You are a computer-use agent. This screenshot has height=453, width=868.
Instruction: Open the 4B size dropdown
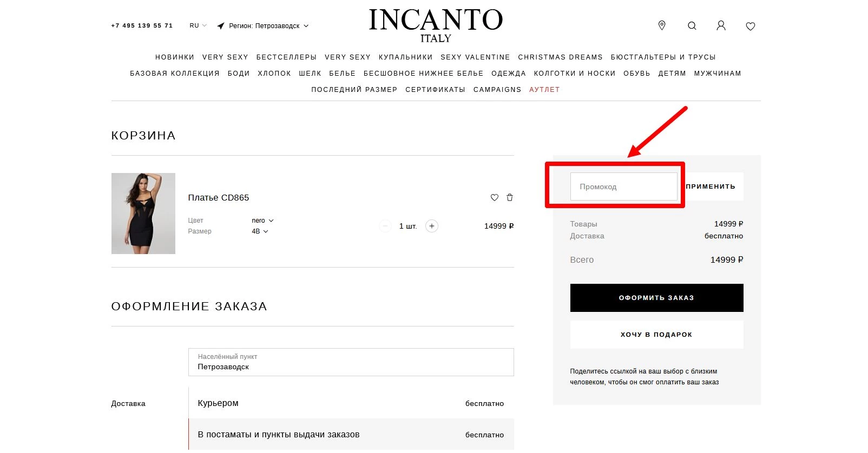point(260,231)
